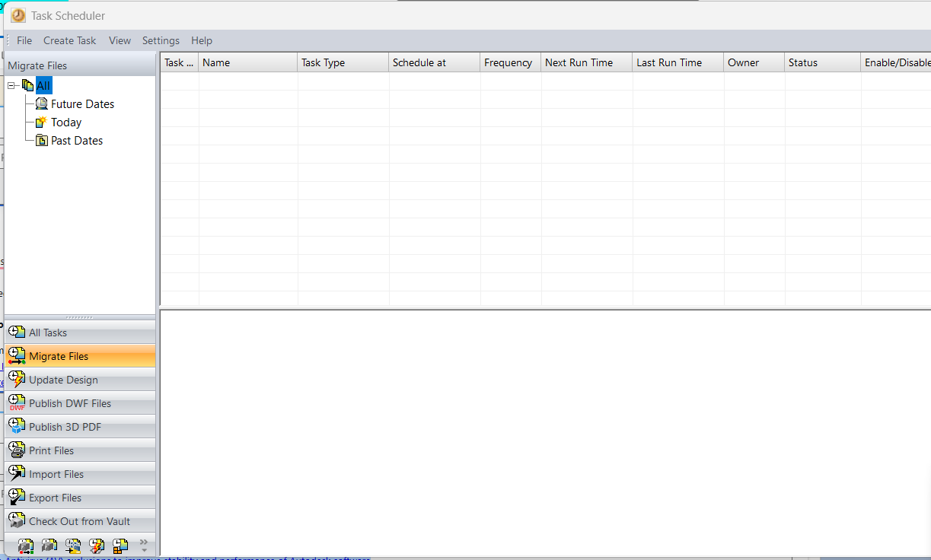Sort by the Enable/Disable column header
Viewport: 931px width, 560px height.
click(897, 62)
